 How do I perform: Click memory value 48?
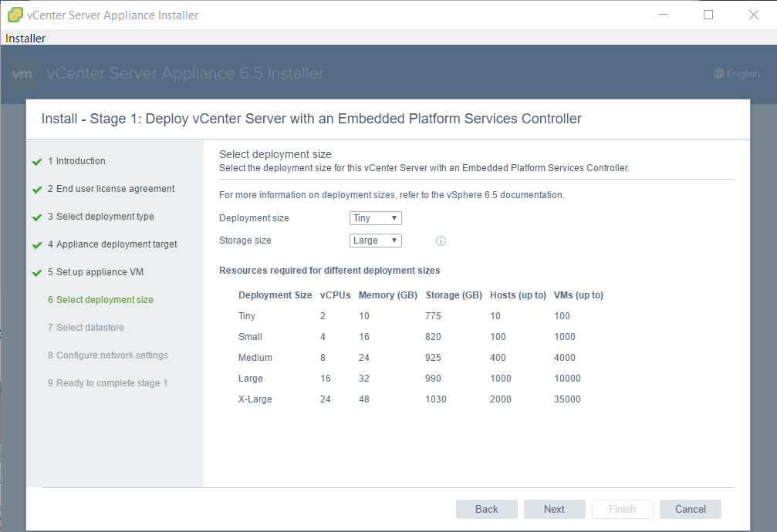pyautogui.click(x=364, y=399)
